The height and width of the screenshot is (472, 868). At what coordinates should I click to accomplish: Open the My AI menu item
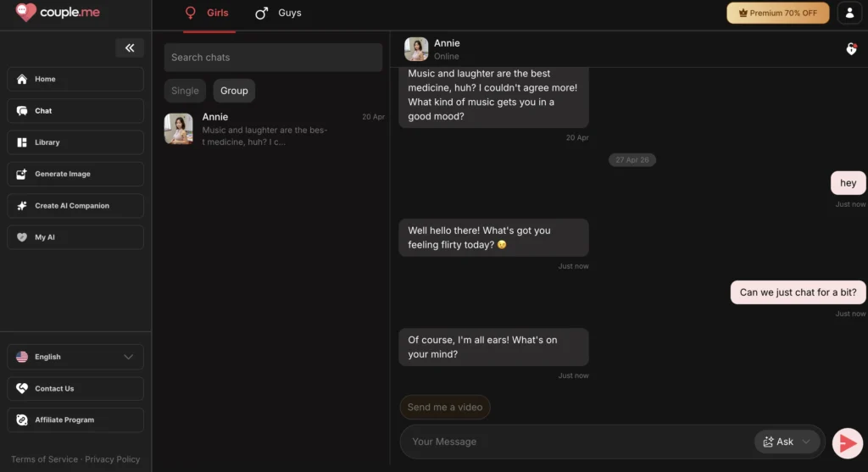click(x=75, y=236)
